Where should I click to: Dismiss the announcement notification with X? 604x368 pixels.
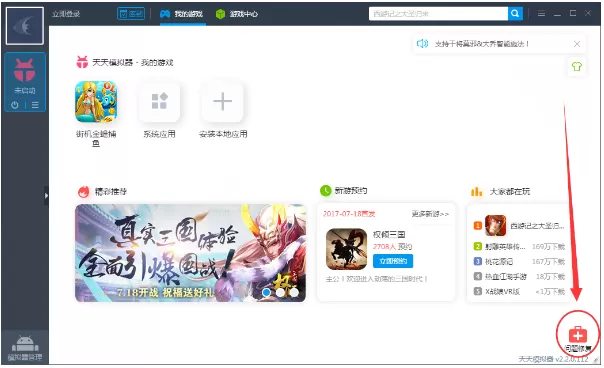[x=577, y=44]
